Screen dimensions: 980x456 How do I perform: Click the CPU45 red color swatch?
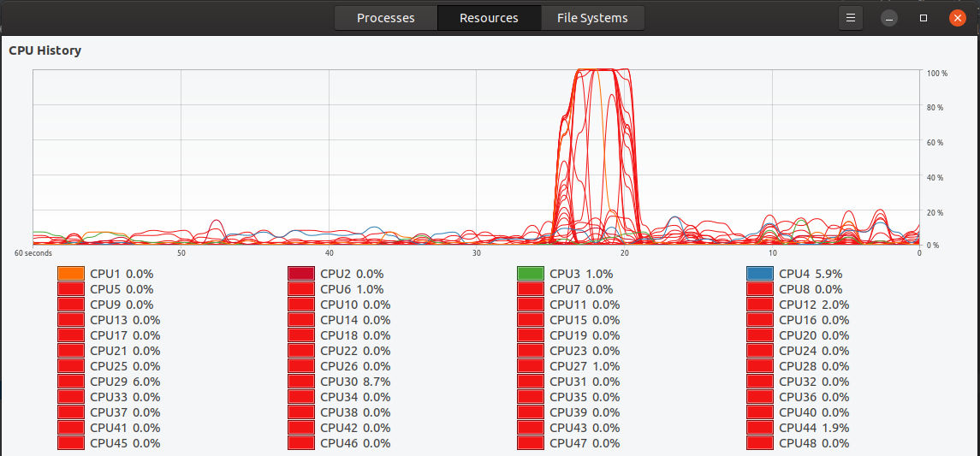[71, 443]
